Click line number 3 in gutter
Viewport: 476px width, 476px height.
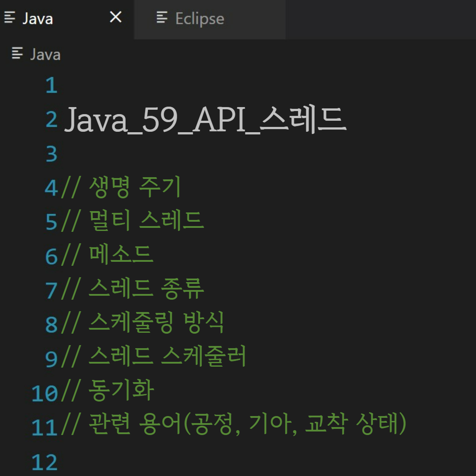point(52,154)
